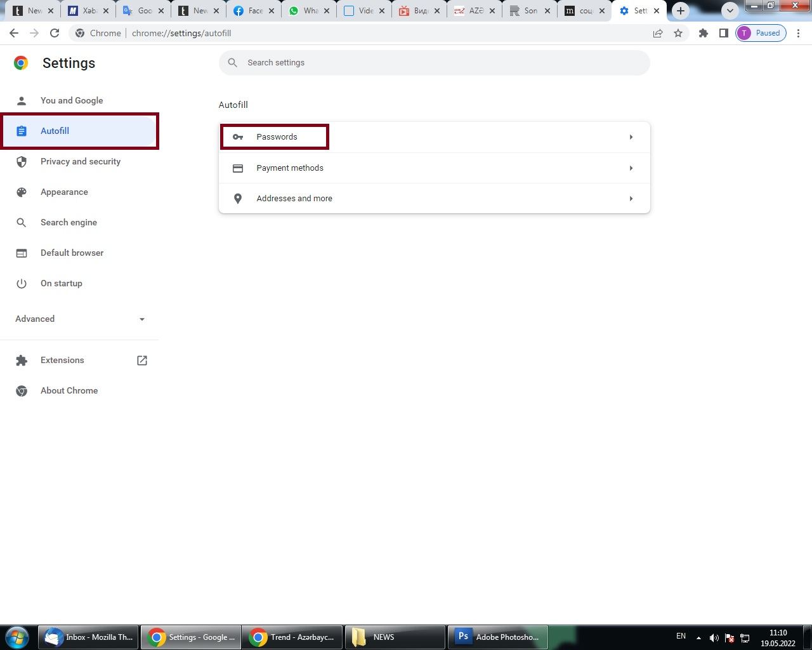Click the Paused profile button
812x650 pixels.
click(761, 33)
